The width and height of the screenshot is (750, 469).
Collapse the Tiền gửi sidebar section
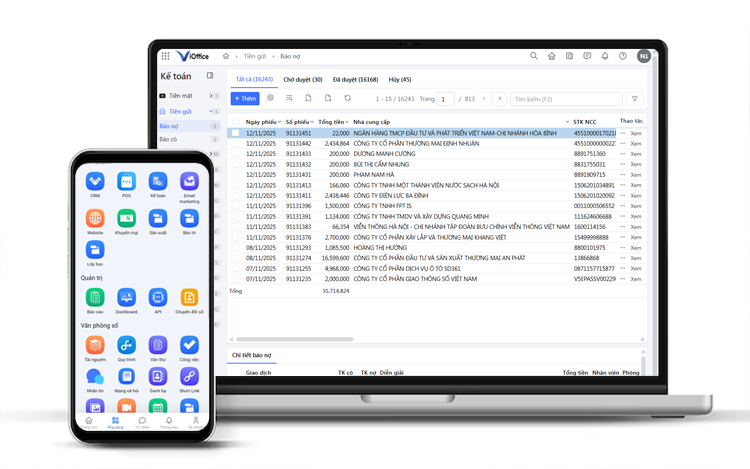(210, 111)
